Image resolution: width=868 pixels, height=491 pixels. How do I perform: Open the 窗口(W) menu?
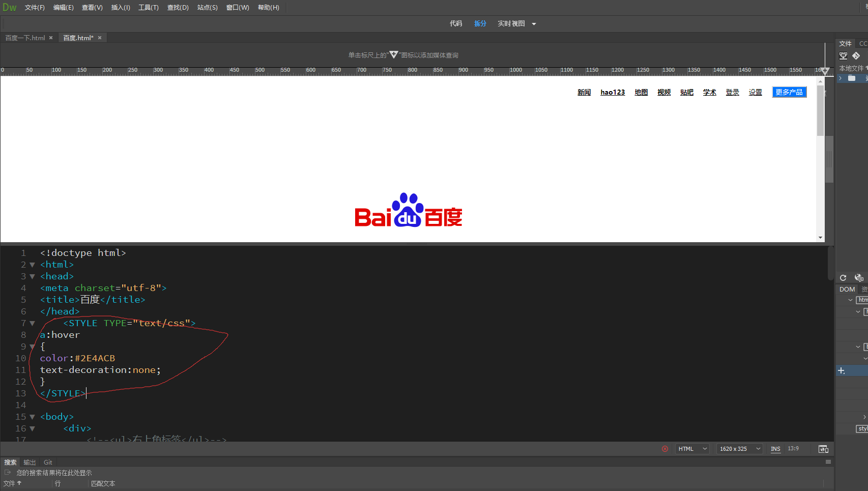[238, 8]
